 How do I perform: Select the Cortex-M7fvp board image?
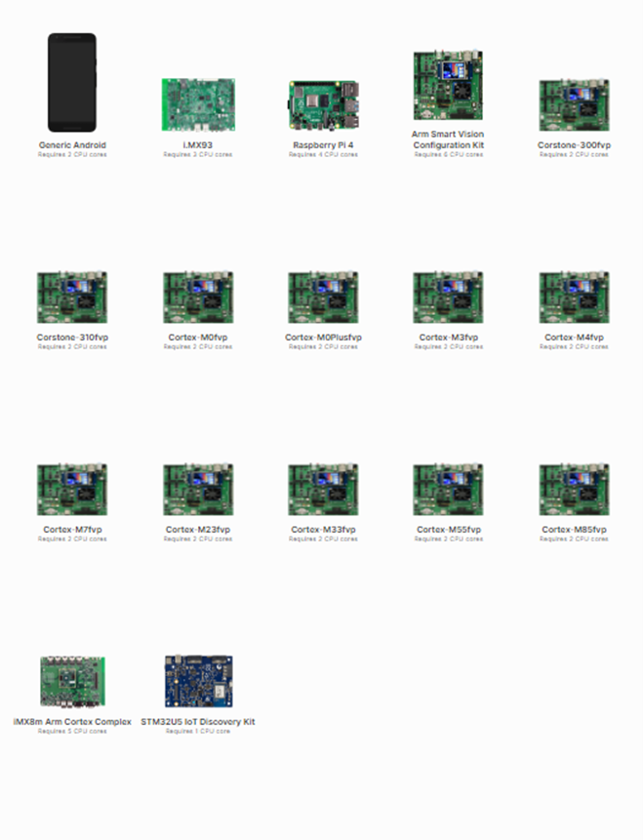[72, 489]
